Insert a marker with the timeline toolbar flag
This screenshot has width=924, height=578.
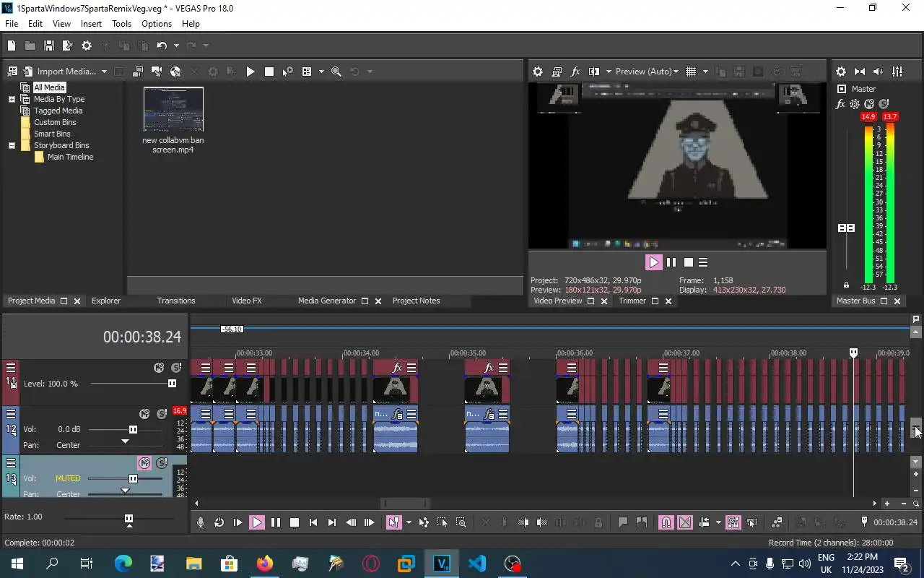(623, 522)
